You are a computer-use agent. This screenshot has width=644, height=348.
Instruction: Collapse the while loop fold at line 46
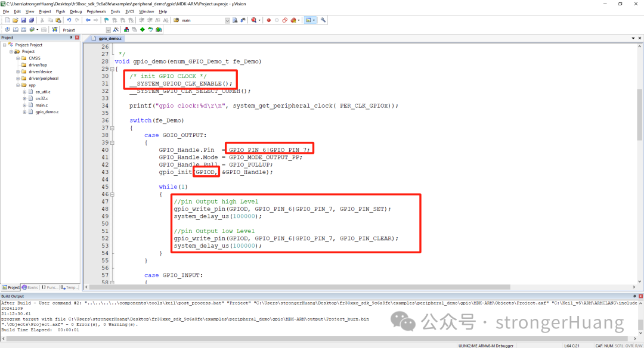tap(112, 194)
